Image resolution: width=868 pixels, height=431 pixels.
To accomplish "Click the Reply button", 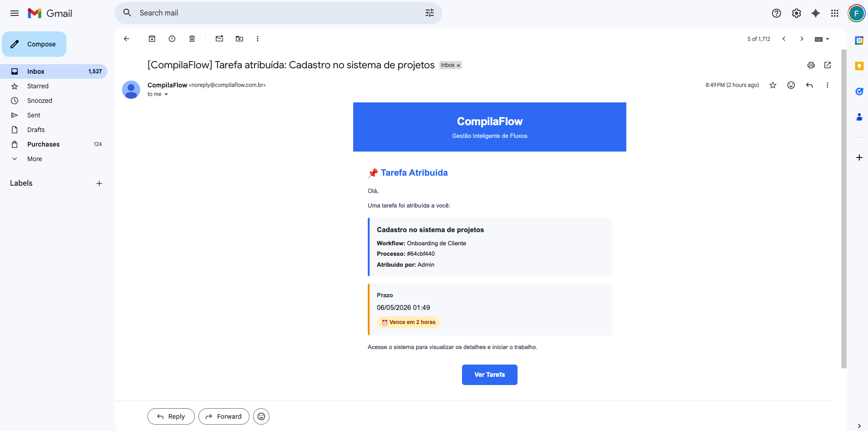I will pos(171,416).
